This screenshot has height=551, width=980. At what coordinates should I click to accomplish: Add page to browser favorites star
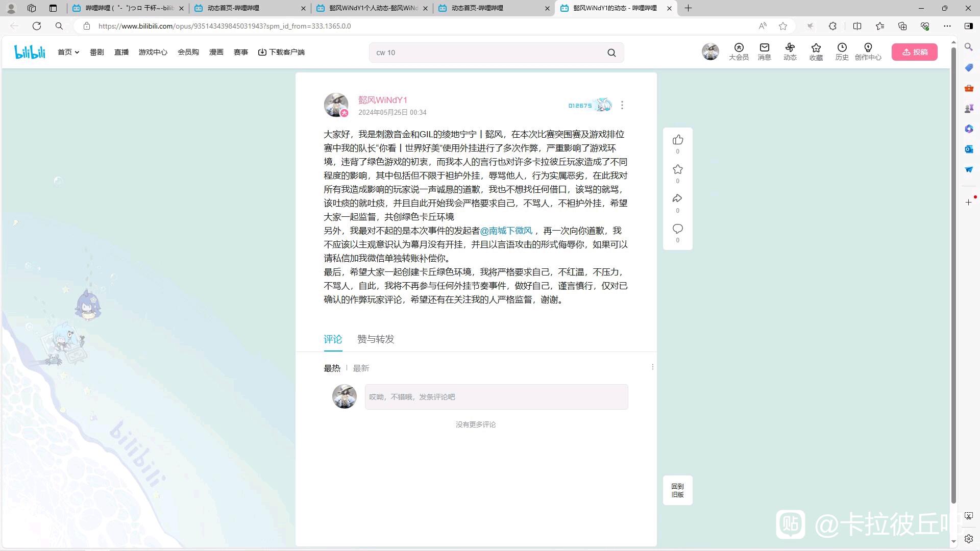783,26
